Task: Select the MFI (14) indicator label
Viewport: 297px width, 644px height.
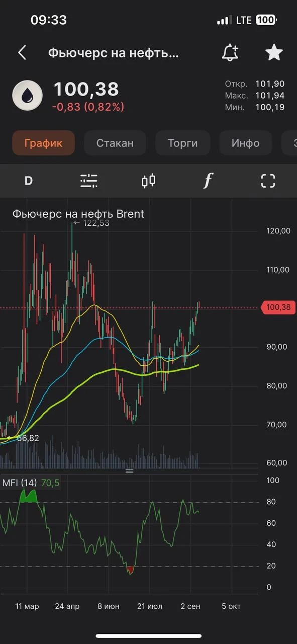Action: point(19,483)
